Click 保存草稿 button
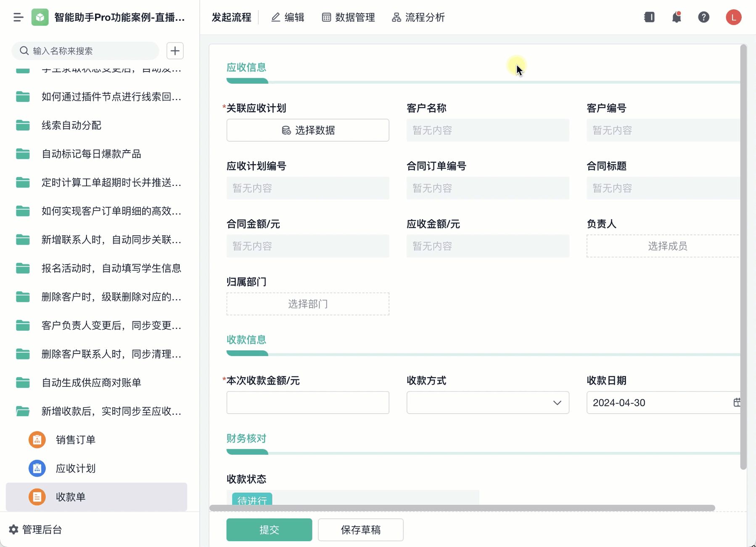This screenshot has height=547, width=756. (x=361, y=530)
